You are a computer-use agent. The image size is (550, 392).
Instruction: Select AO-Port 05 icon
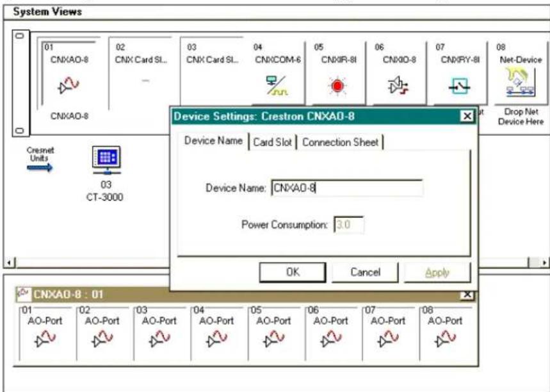tap(273, 339)
